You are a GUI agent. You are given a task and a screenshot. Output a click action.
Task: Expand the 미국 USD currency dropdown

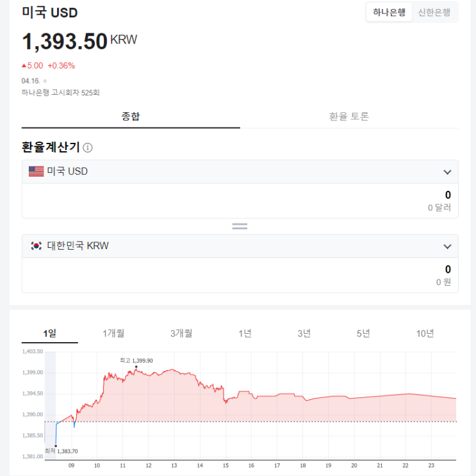(x=447, y=172)
